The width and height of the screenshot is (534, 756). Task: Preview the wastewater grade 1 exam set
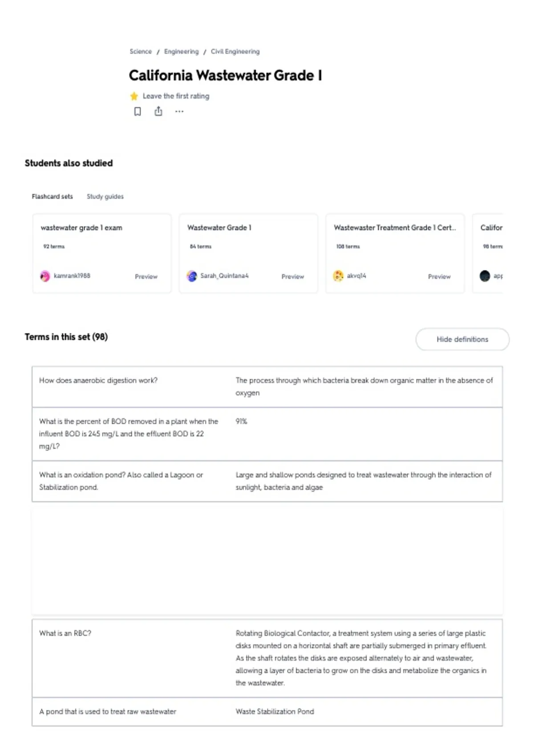(x=146, y=277)
